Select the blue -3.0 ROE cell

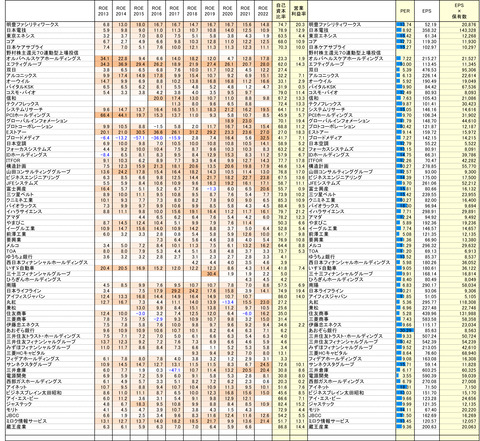click(x=139, y=313)
